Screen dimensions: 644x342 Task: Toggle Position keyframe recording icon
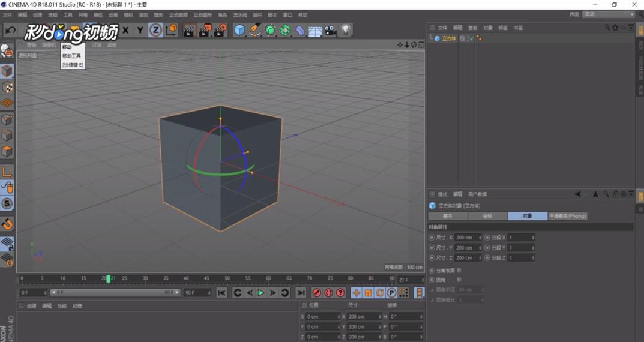[356, 293]
